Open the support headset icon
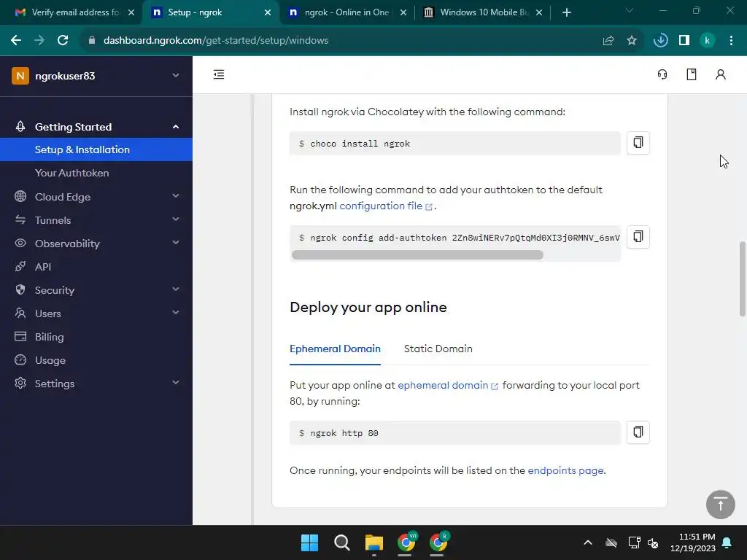 coord(662,74)
